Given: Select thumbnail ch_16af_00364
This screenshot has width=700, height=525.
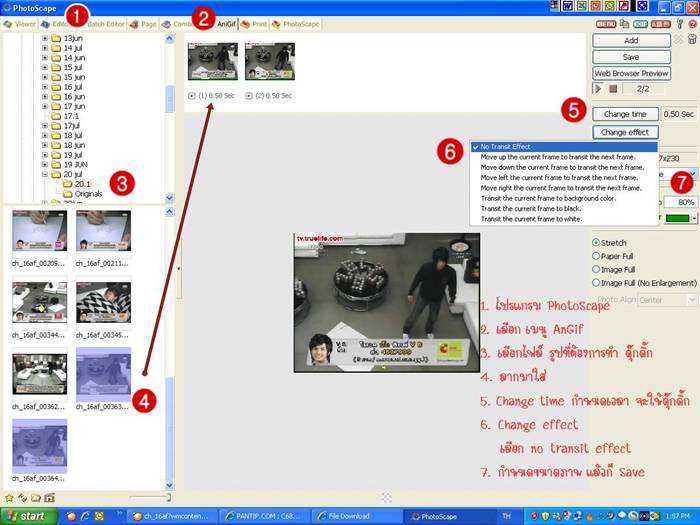Looking at the screenshot, I should pyautogui.click(x=40, y=446).
